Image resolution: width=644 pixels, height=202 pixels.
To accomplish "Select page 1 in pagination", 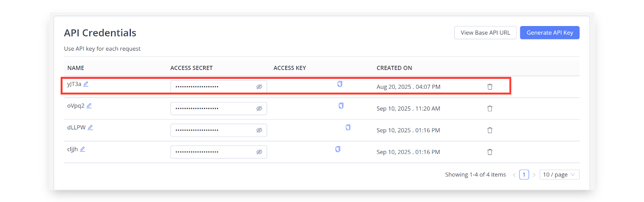I will [524, 175].
